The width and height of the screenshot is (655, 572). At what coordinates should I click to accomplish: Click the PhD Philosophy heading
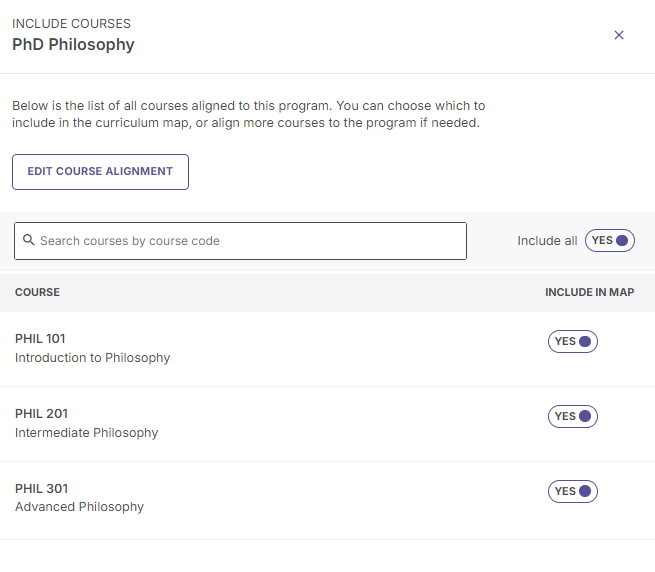73,44
